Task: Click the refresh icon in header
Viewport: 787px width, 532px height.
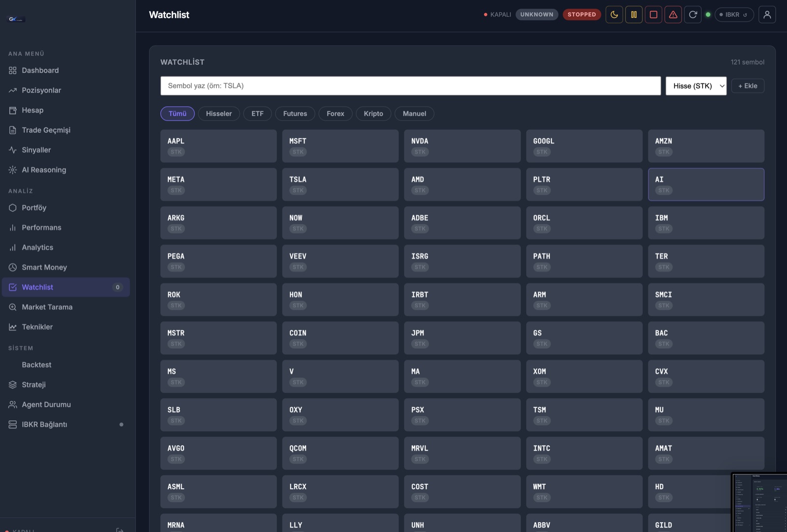Action: (693, 15)
